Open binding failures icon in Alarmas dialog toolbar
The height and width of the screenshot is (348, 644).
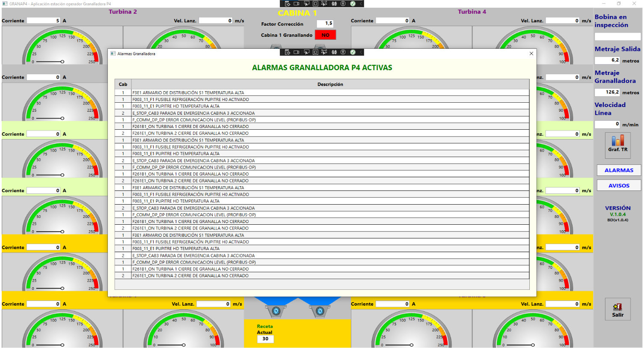pos(334,52)
